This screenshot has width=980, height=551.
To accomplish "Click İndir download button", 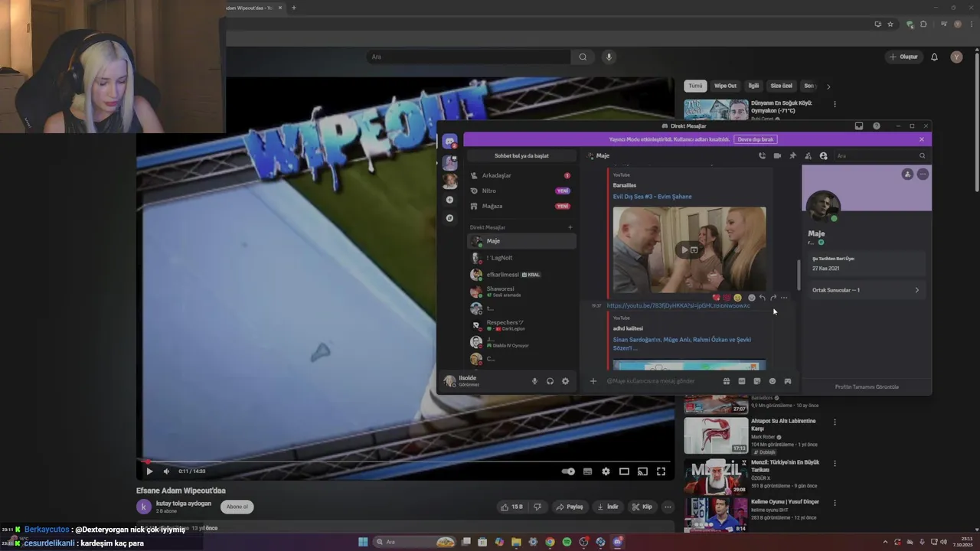I will click(608, 507).
